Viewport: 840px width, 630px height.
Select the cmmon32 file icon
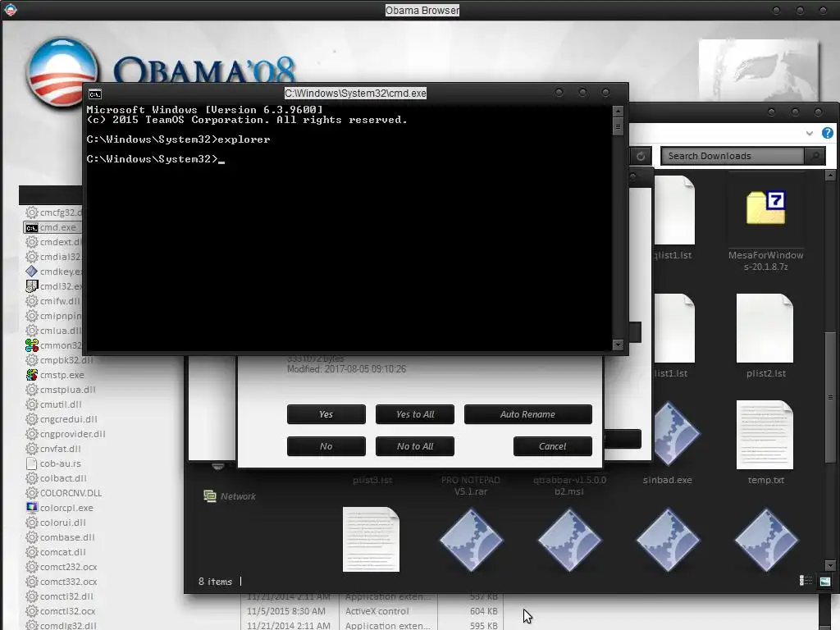pos(32,345)
